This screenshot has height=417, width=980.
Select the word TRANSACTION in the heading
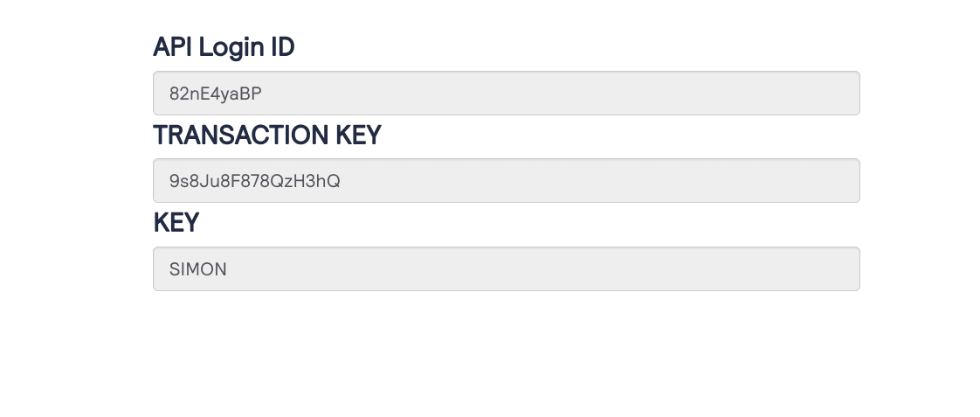tap(240, 135)
